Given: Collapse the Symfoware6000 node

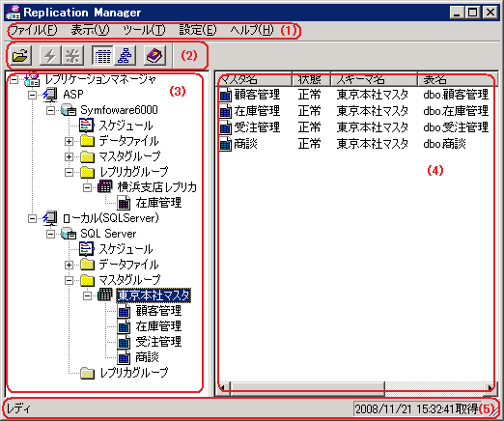Looking at the screenshot, I should pyautogui.click(x=50, y=110).
